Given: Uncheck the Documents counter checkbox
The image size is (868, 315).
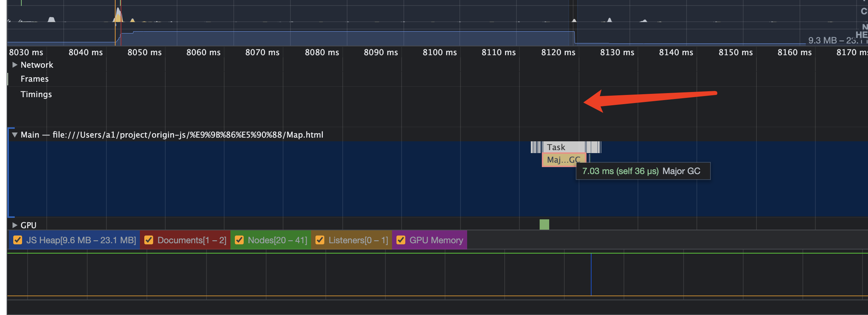Looking at the screenshot, I should click(149, 240).
